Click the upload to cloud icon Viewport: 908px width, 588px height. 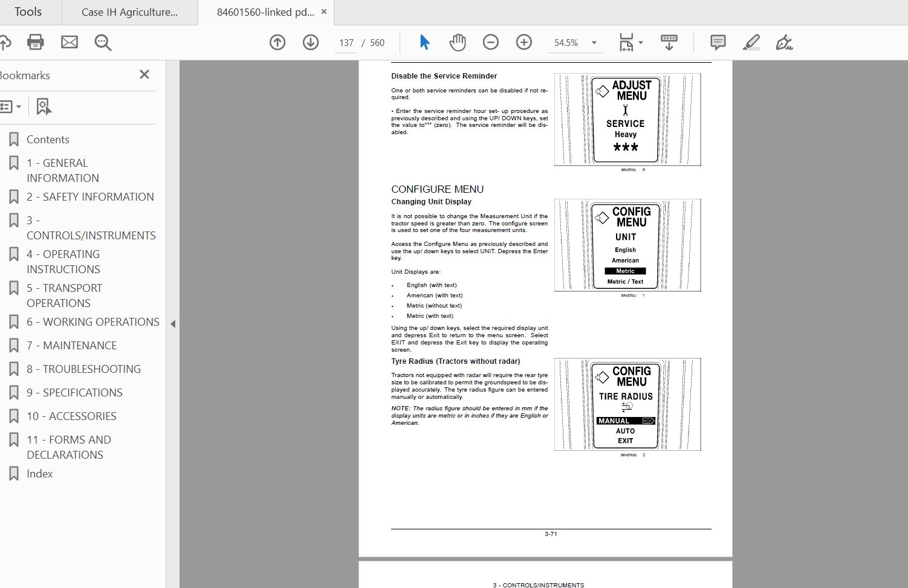(5, 42)
